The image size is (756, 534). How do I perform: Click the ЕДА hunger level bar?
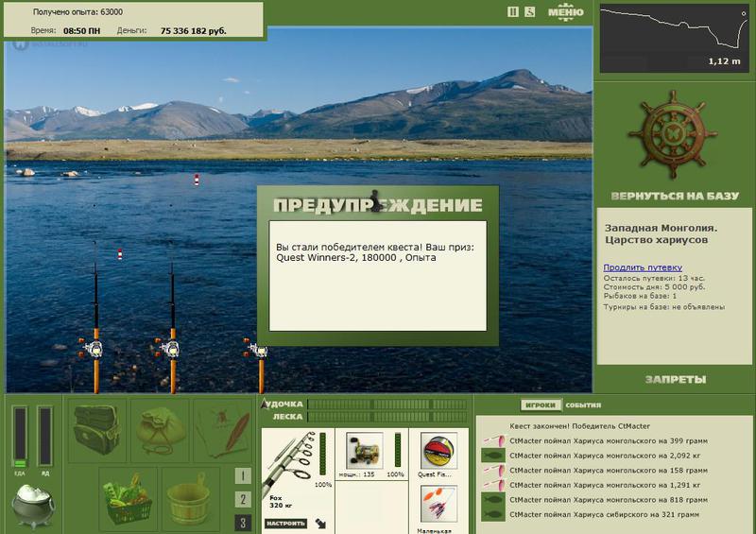pyautogui.click(x=20, y=437)
